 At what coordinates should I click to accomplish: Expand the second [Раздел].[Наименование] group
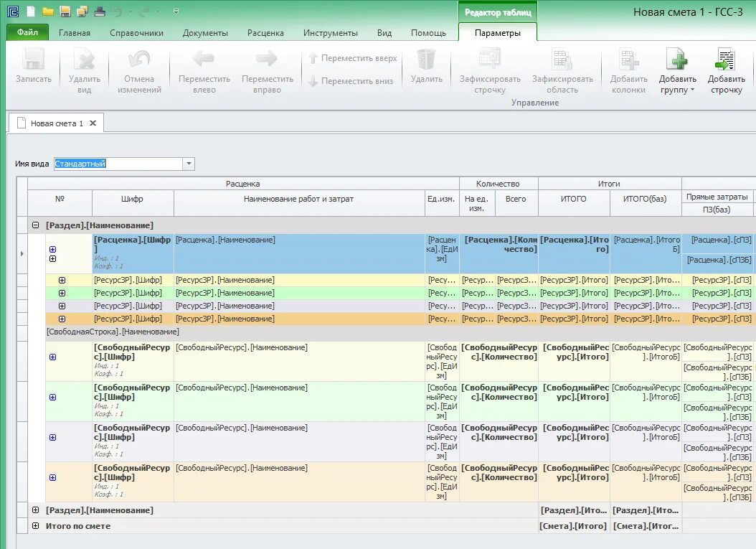coord(35,510)
